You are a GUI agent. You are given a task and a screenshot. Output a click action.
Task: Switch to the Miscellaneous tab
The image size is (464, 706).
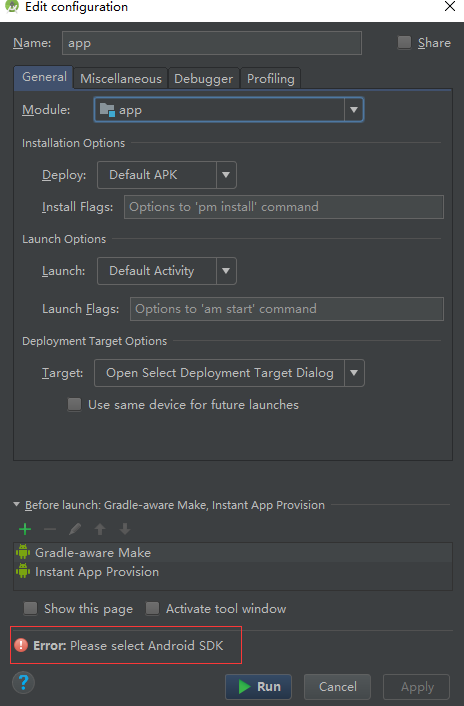[121, 78]
